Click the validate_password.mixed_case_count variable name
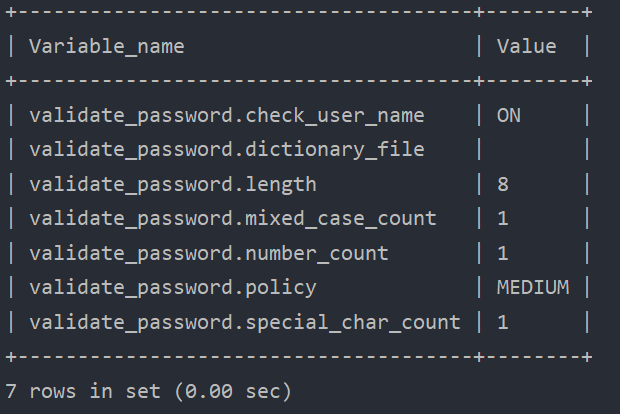 [233, 218]
